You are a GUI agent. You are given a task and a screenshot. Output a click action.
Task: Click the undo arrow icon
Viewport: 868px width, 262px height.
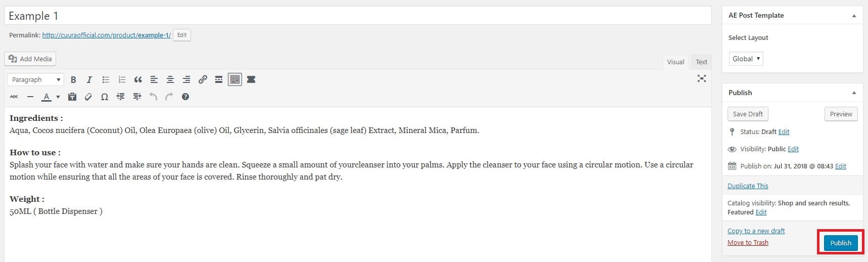point(153,97)
